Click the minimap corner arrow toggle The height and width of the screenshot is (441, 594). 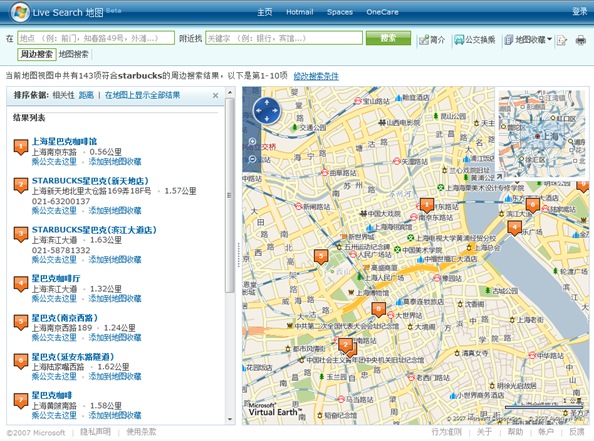tap(499, 176)
